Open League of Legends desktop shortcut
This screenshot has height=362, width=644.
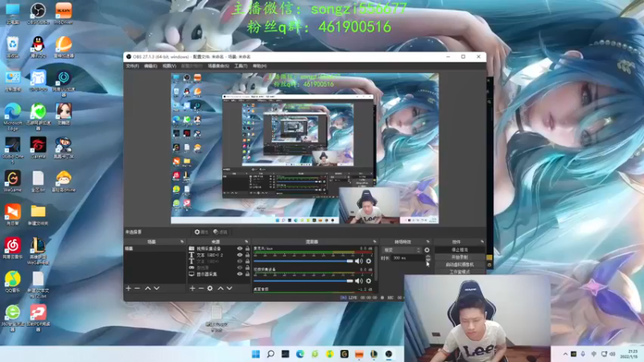(x=38, y=251)
